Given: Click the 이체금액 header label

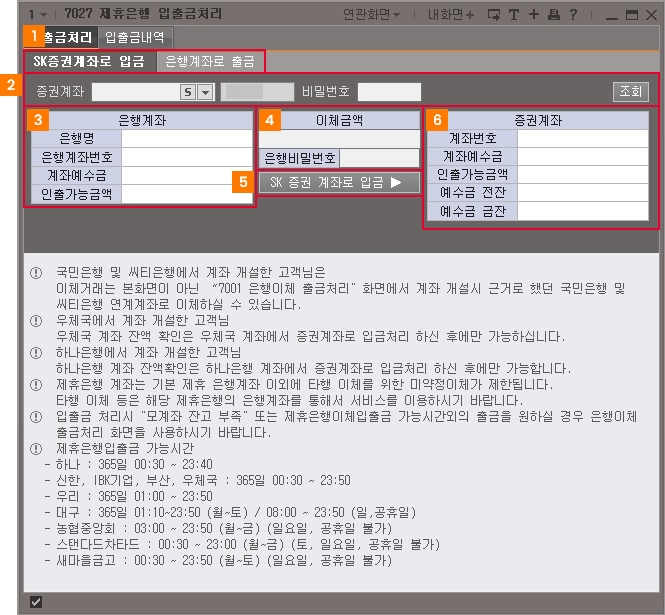Looking at the screenshot, I should point(339,120).
